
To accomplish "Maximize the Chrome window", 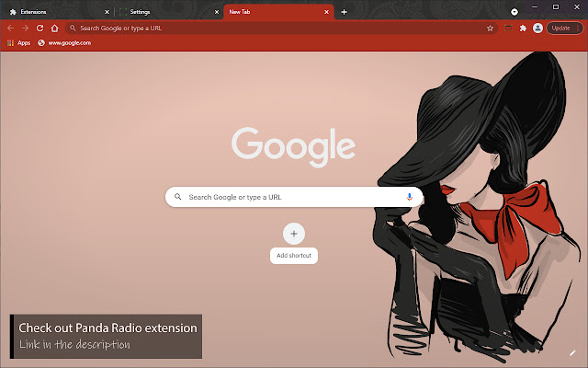I will (x=556, y=6).
